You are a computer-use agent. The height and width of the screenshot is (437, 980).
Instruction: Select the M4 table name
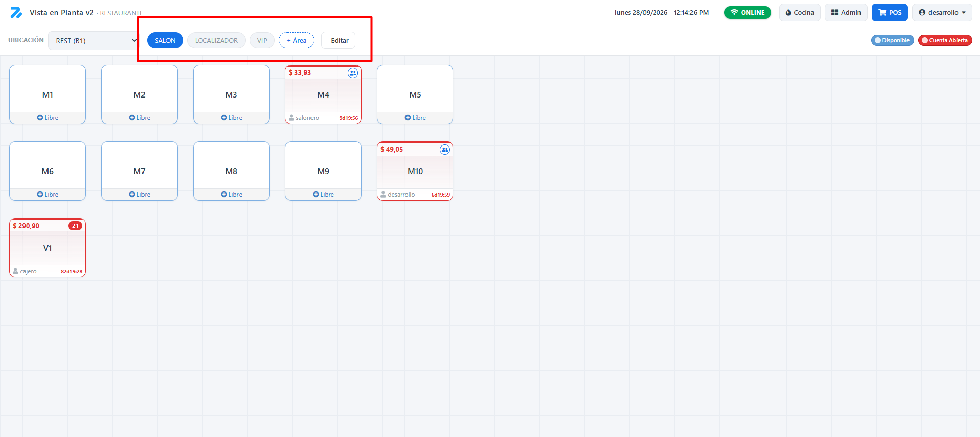click(323, 95)
